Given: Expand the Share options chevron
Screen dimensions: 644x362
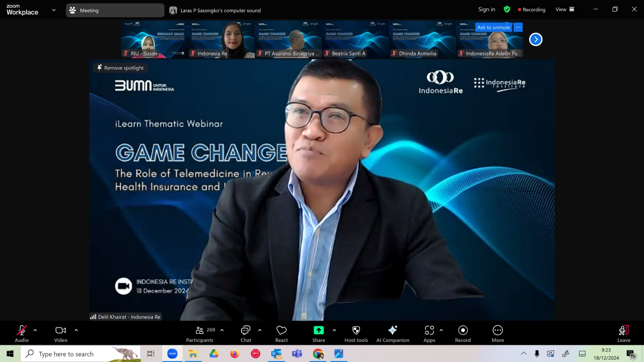Looking at the screenshot, I should tap(334, 330).
